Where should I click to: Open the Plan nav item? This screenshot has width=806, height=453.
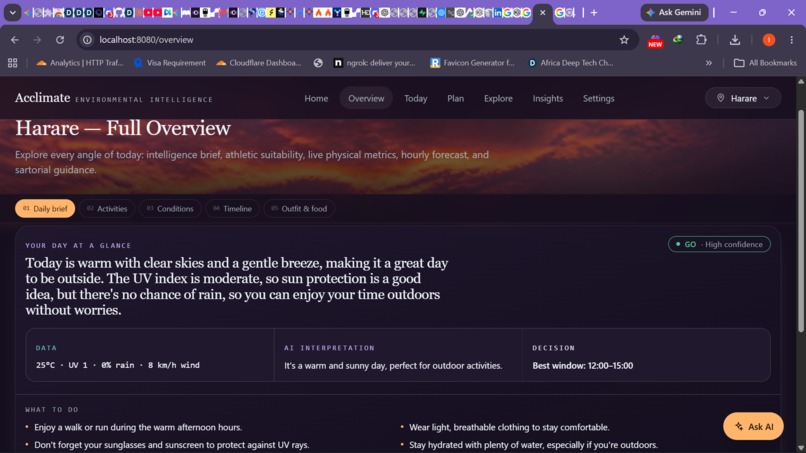click(455, 98)
